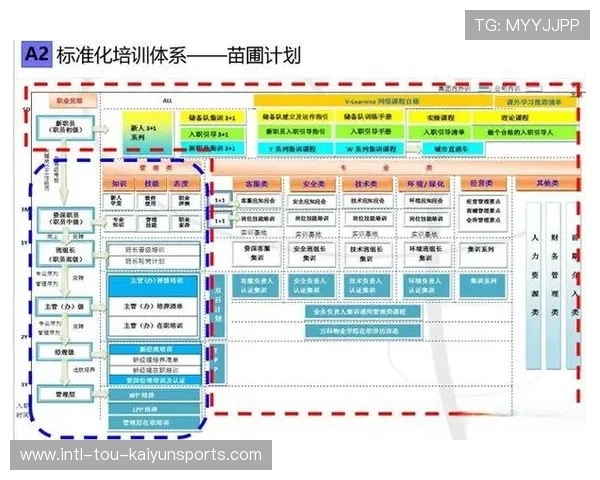Click the 其他类 category header
The height and width of the screenshot is (480, 600).
(x=547, y=184)
